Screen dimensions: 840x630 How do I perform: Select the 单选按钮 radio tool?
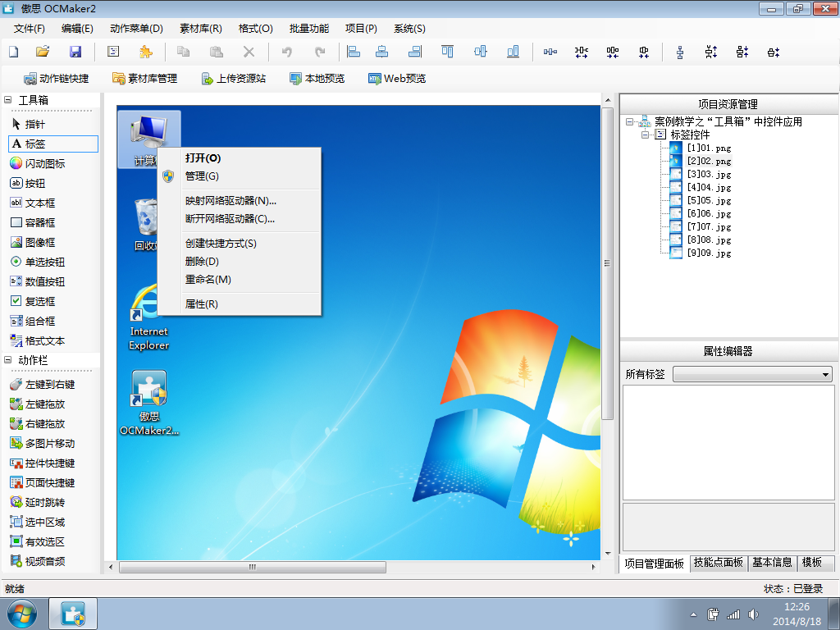click(x=38, y=262)
